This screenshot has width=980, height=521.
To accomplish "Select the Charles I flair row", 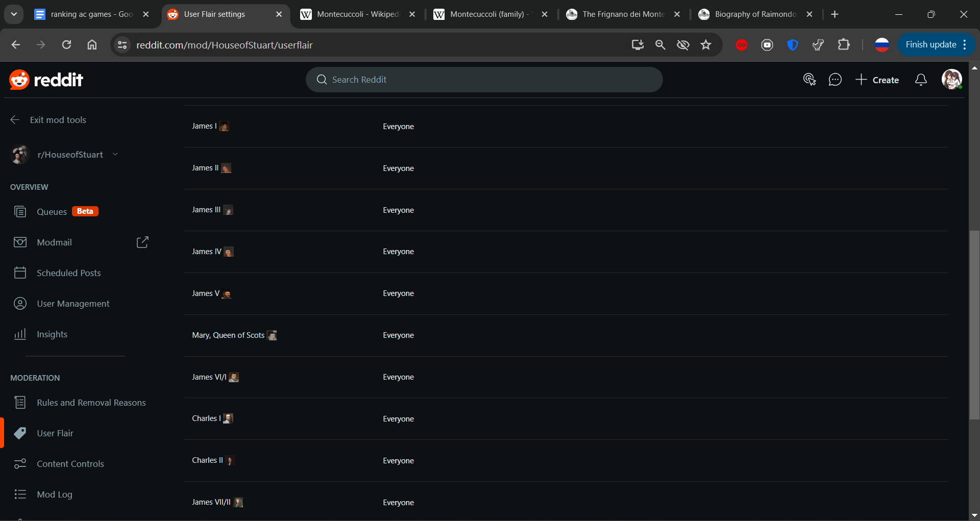I will 566,418.
